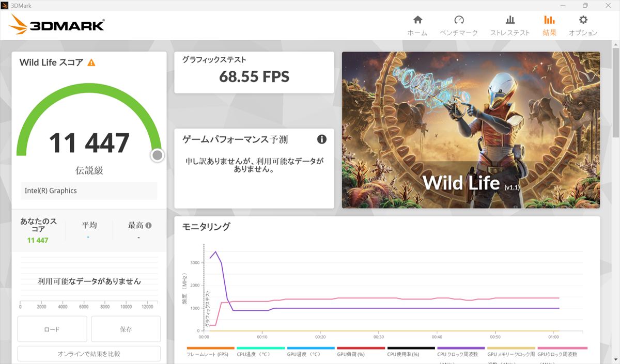This screenshot has height=364, width=620.
Task: Click the small info icon next to 最高
Action: tap(149, 226)
